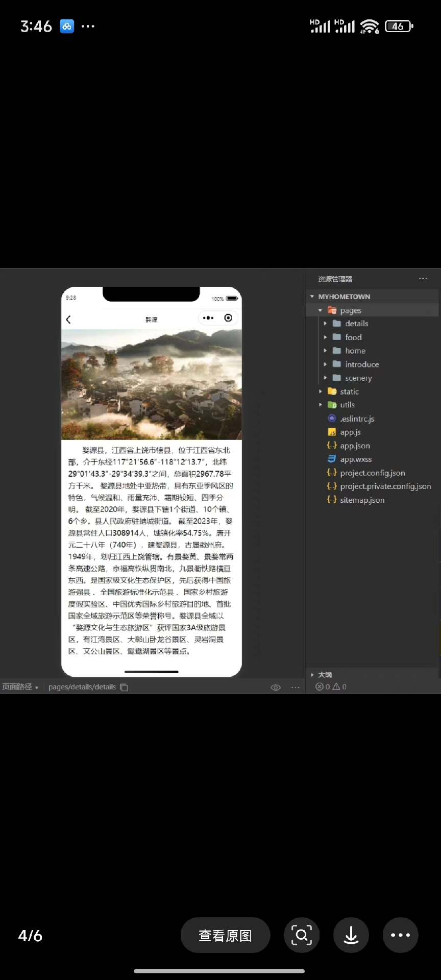The image size is (441, 980).
Task: Open the bottom-right more options button
Action: pyautogui.click(x=401, y=935)
